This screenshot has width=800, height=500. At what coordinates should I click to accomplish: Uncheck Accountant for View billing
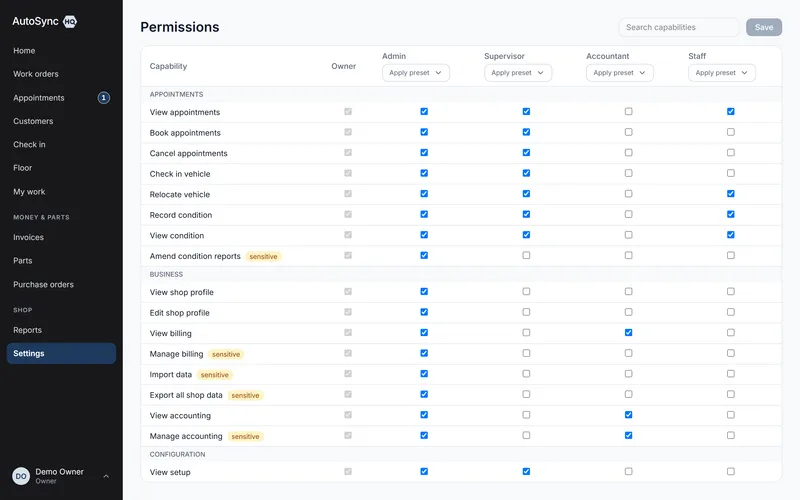point(629,333)
